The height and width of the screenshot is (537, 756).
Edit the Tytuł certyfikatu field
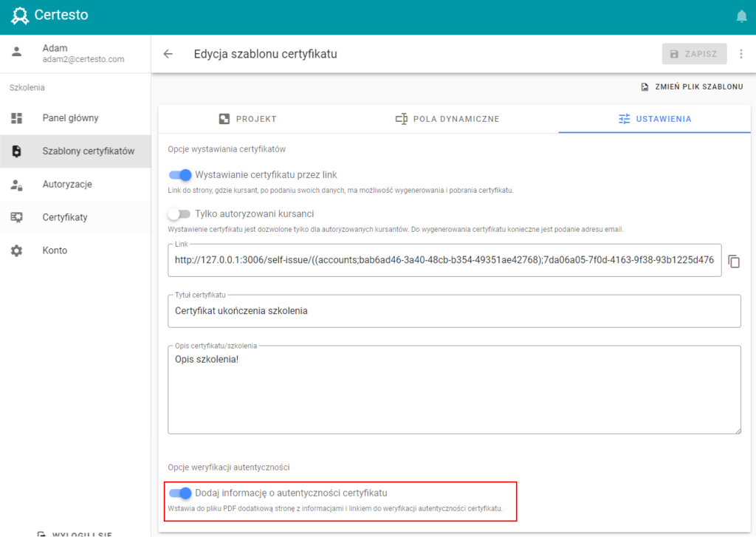[x=454, y=311]
